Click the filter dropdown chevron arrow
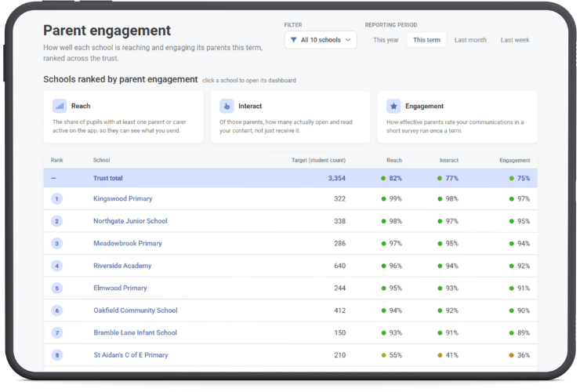The height and width of the screenshot is (392, 580). (348, 40)
